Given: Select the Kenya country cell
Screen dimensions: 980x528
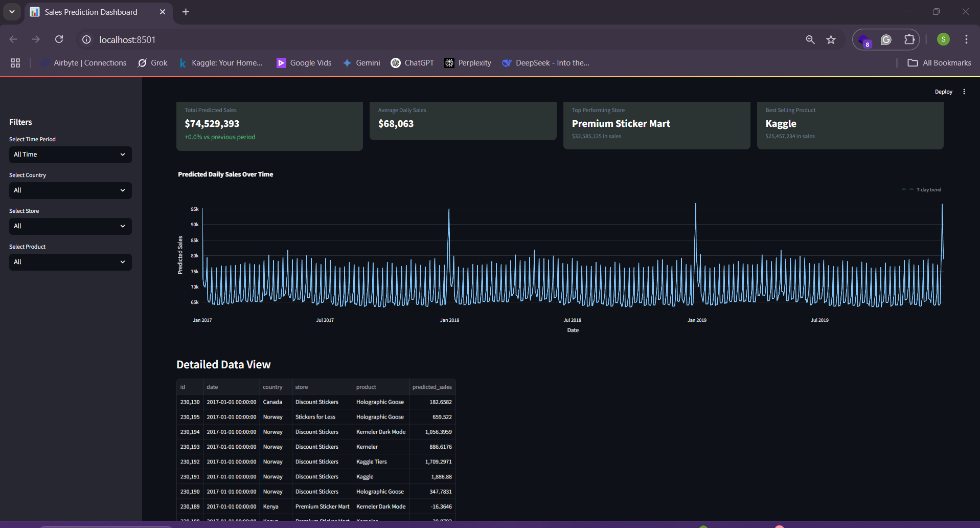Looking at the screenshot, I should click(x=276, y=507).
